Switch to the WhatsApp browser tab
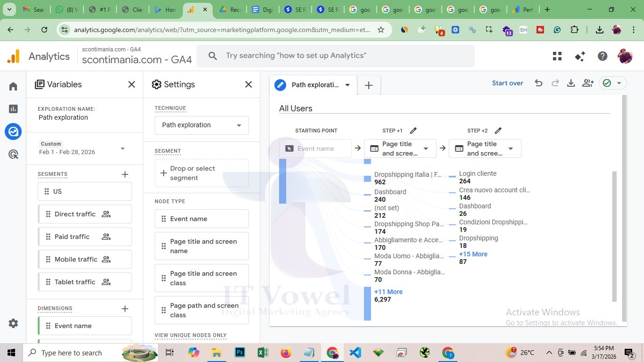The width and height of the screenshot is (644, 362). pyautogui.click(x=66, y=9)
